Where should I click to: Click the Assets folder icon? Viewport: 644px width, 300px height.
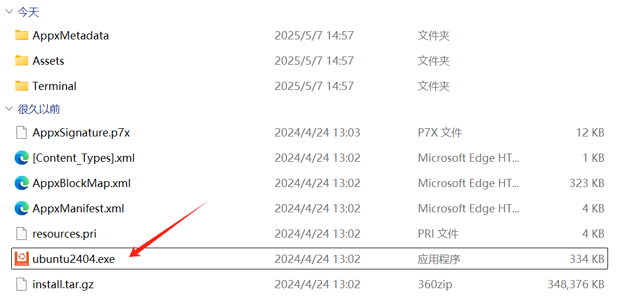21,61
